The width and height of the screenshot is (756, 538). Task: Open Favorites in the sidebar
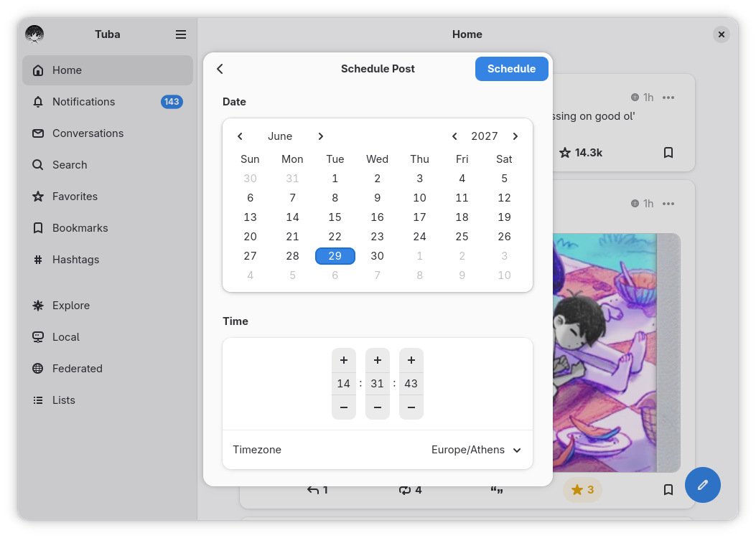click(x=108, y=197)
